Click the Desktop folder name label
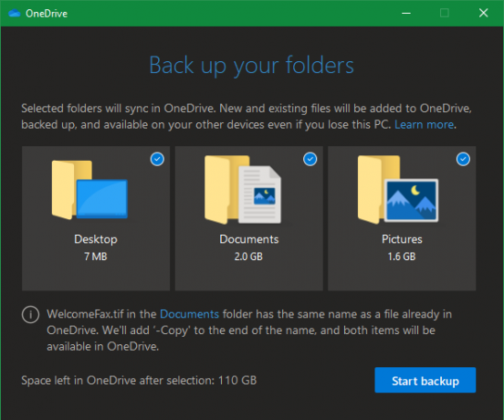This screenshot has height=420, width=504. (96, 239)
